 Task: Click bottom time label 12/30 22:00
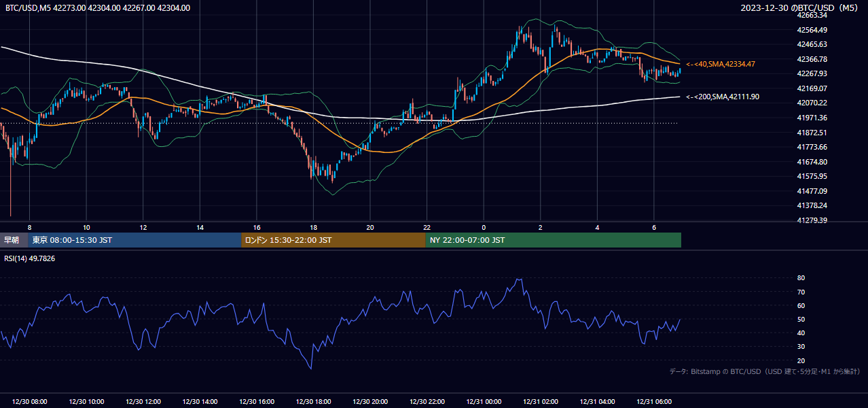pos(427,402)
